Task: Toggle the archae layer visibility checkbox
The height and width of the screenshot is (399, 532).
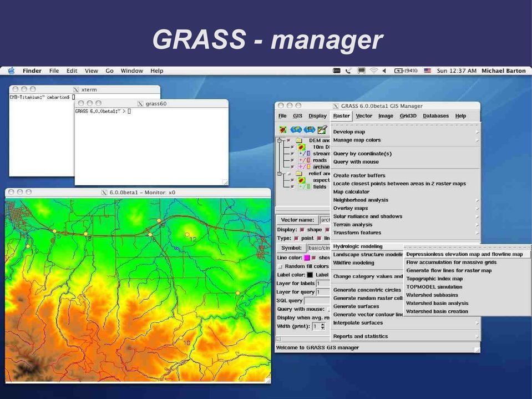Action: 292,166
